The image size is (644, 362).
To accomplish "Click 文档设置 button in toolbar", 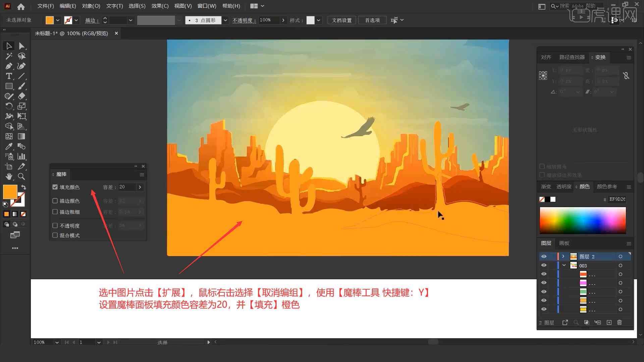I will click(x=344, y=20).
